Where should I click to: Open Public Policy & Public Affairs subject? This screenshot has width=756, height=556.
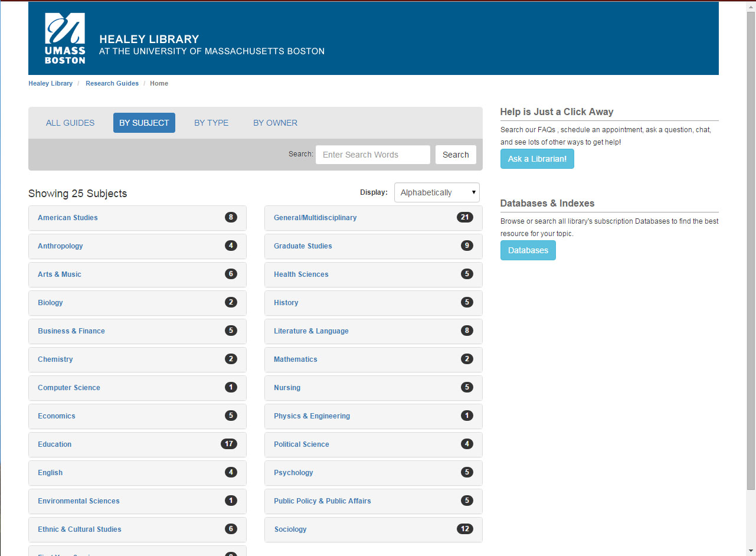(374, 501)
